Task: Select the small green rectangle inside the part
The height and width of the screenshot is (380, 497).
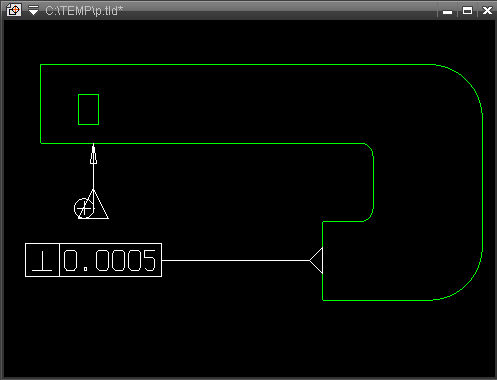Action: pyautogui.click(x=88, y=109)
